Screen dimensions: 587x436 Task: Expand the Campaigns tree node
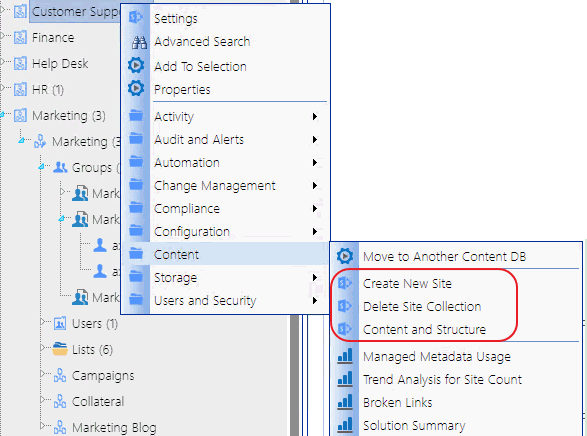coord(42,374)
